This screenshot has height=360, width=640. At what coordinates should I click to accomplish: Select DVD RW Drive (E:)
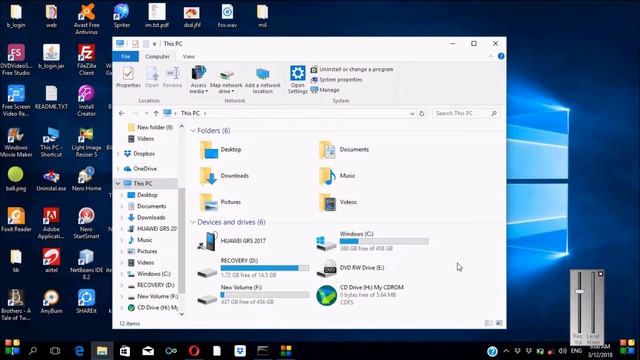tap(351, 268)
